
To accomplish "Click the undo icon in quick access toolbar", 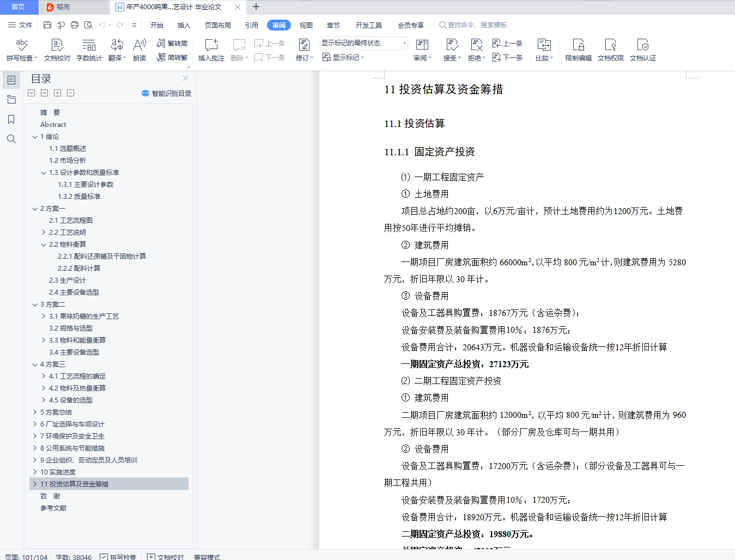I will point(102,25).
